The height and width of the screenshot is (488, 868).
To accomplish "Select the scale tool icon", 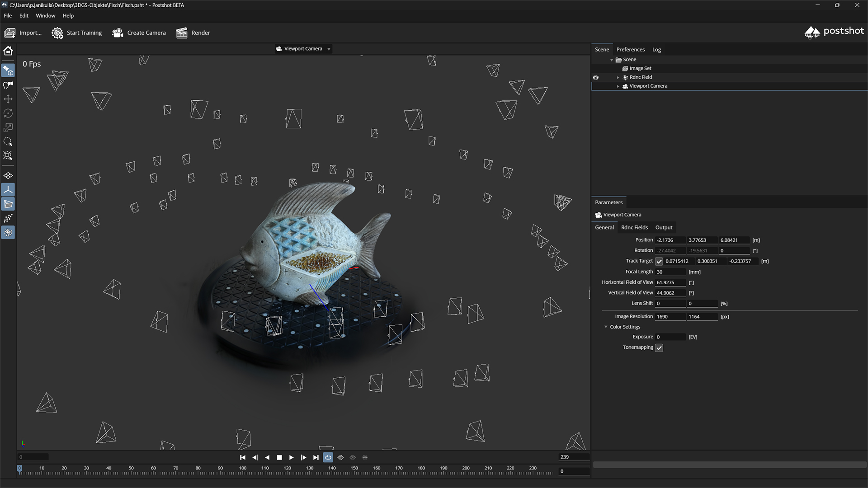I will tap(8, 127).
